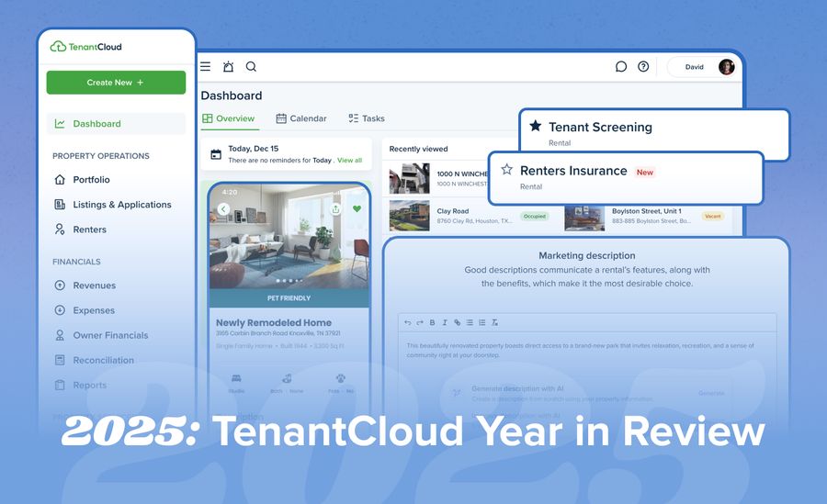The height and width of the screenshot is (504, 827).
Task: Click the search magnifier icon
Action: (251, 66)
